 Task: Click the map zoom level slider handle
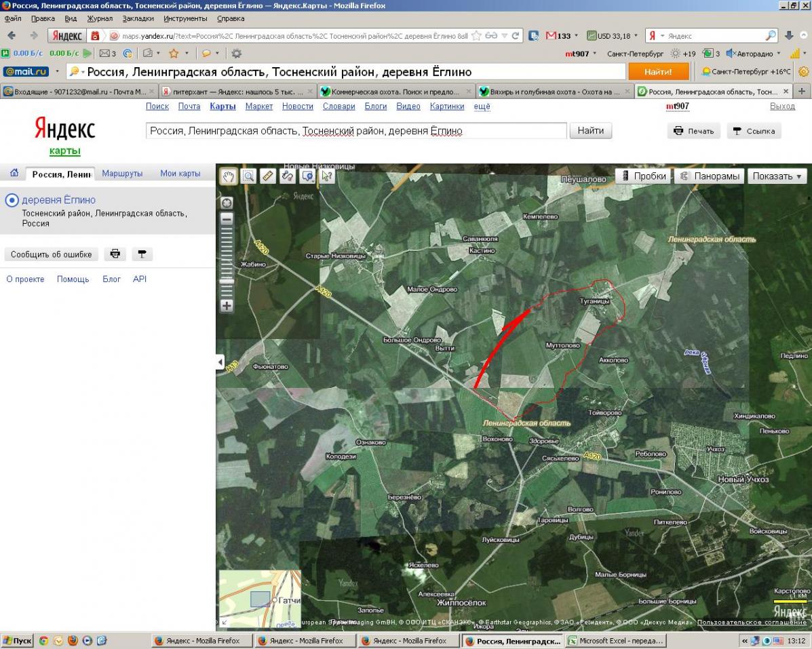click(227, 280)
